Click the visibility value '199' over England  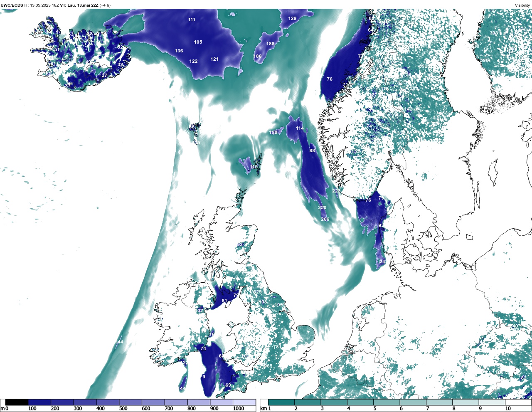(278, 305)
